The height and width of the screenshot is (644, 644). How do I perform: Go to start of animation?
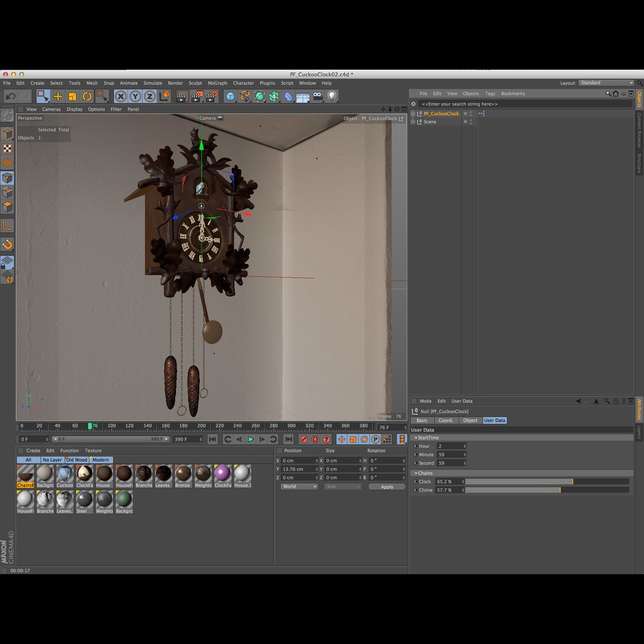click(x=212, y=439)
